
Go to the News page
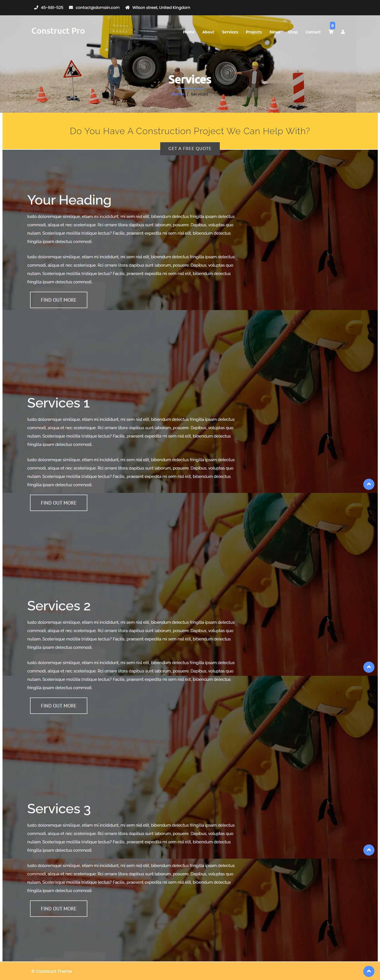point(275,32)
